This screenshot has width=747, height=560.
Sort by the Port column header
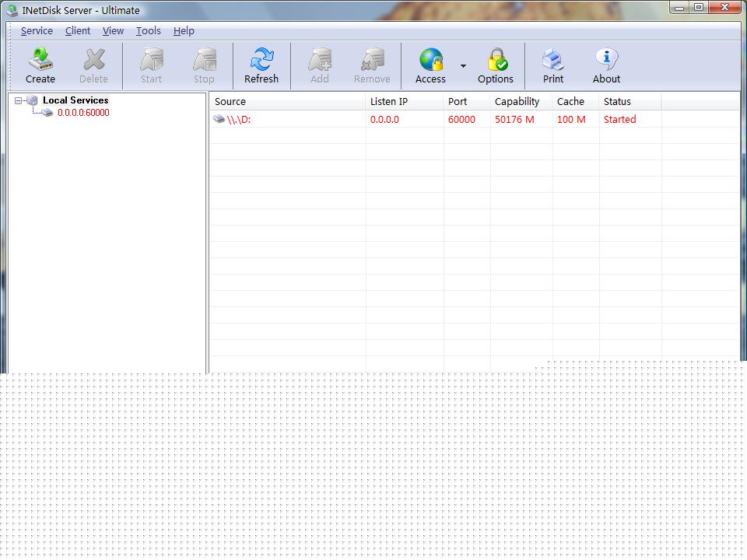466,101
